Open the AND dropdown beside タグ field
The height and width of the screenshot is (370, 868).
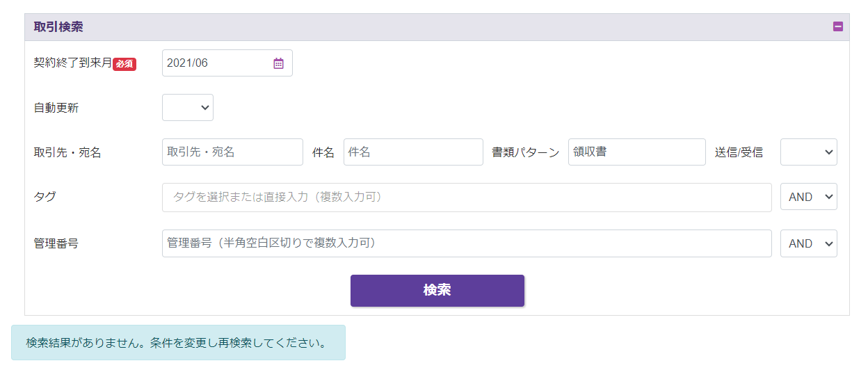tap(808, 197)
